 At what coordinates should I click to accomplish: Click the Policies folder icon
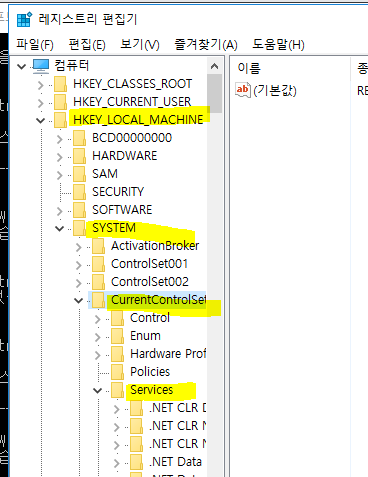118,372
